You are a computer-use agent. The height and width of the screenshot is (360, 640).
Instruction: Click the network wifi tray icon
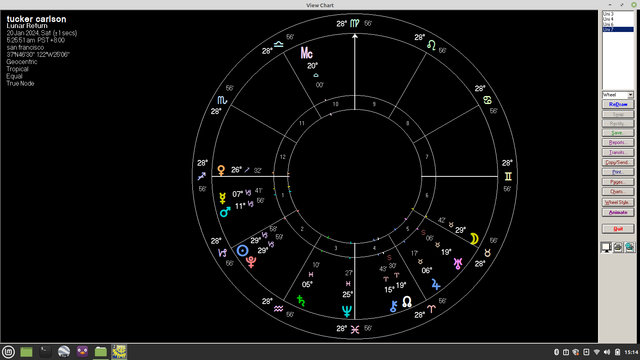tap(596, 352)
